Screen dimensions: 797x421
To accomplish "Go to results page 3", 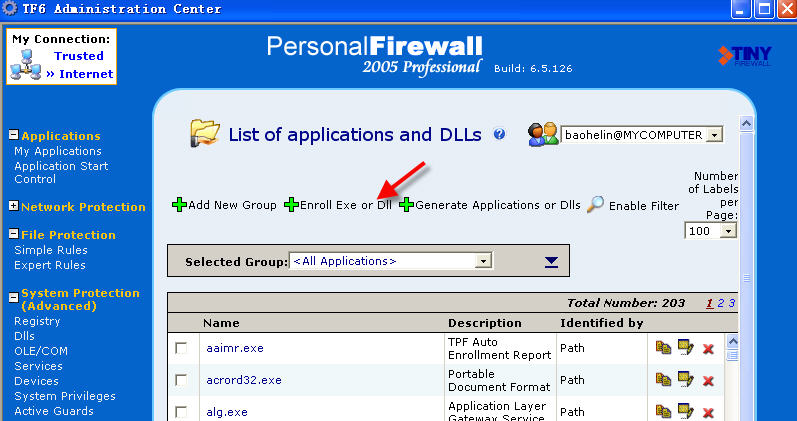I will coord(731,303).
